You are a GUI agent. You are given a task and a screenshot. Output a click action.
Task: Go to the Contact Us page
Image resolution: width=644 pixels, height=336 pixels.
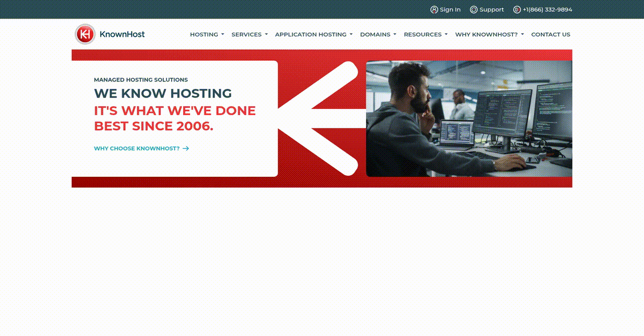pyautogui.click(x=551, y=35)
